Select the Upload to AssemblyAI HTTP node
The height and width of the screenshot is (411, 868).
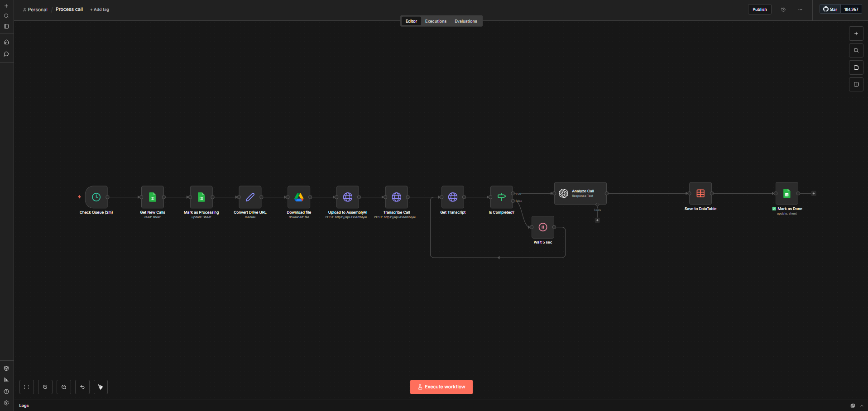(348, 197)
